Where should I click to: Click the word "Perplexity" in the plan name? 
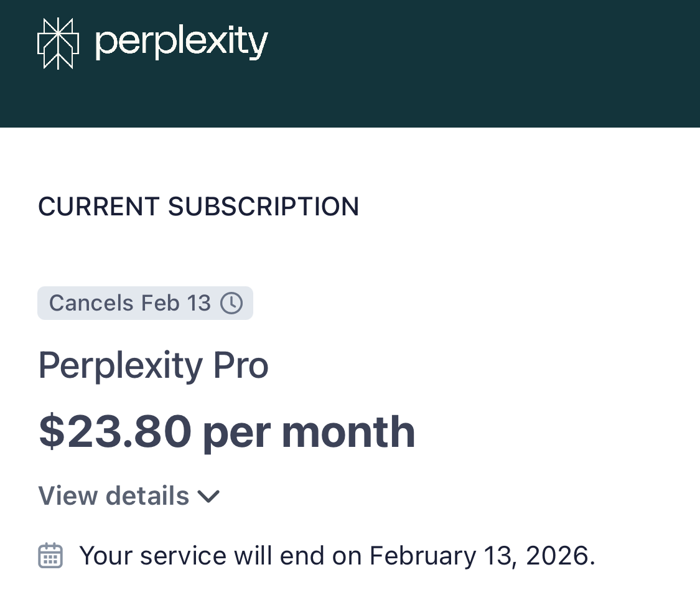(x=121, y=365)
